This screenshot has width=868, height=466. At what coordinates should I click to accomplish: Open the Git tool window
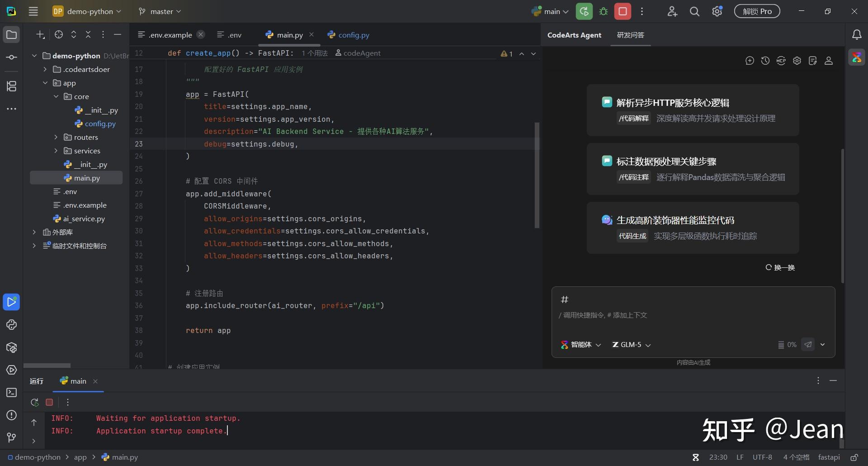pyautogui.click(x=11, y=437)
